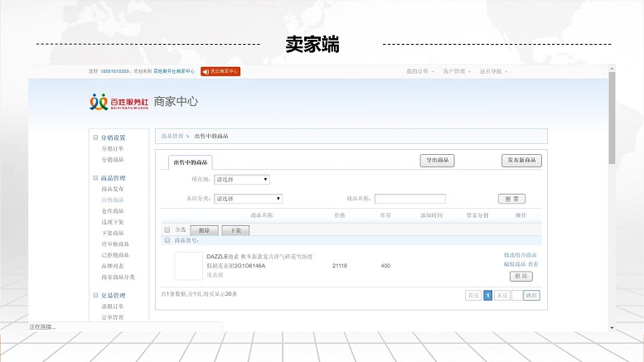The image size is (644, 362).
Task: Go to 首页 in pagination
Action: (x=473, y=295)
